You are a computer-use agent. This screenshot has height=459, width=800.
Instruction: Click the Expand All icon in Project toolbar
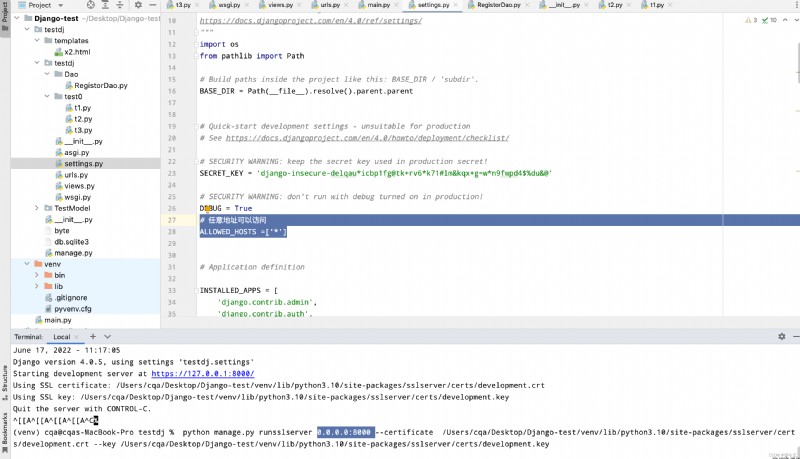[x=105, y=5]
